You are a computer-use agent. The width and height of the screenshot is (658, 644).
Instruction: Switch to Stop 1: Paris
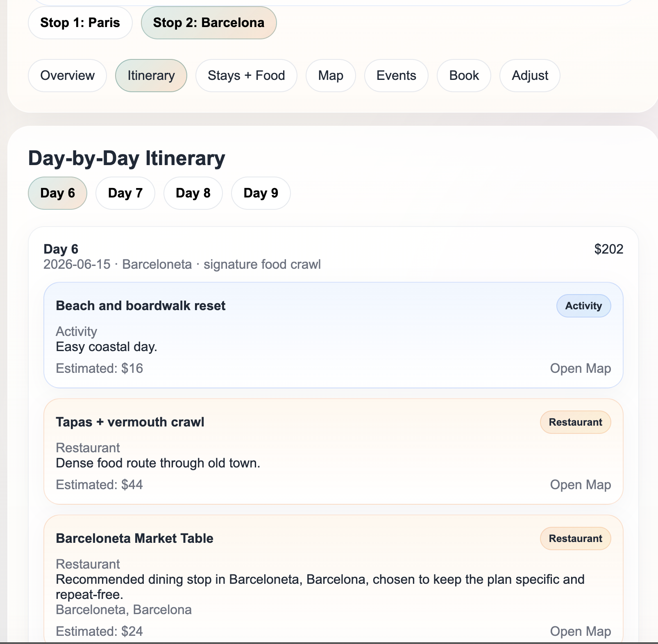80,23
